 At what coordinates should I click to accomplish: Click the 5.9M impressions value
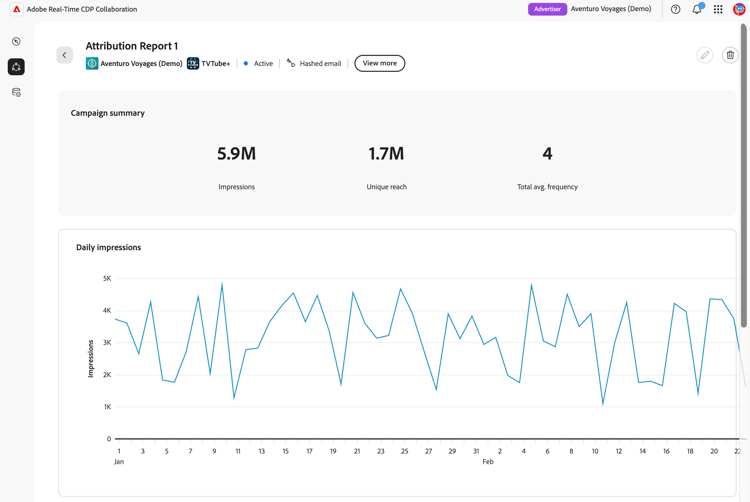(x=236, y=153)
